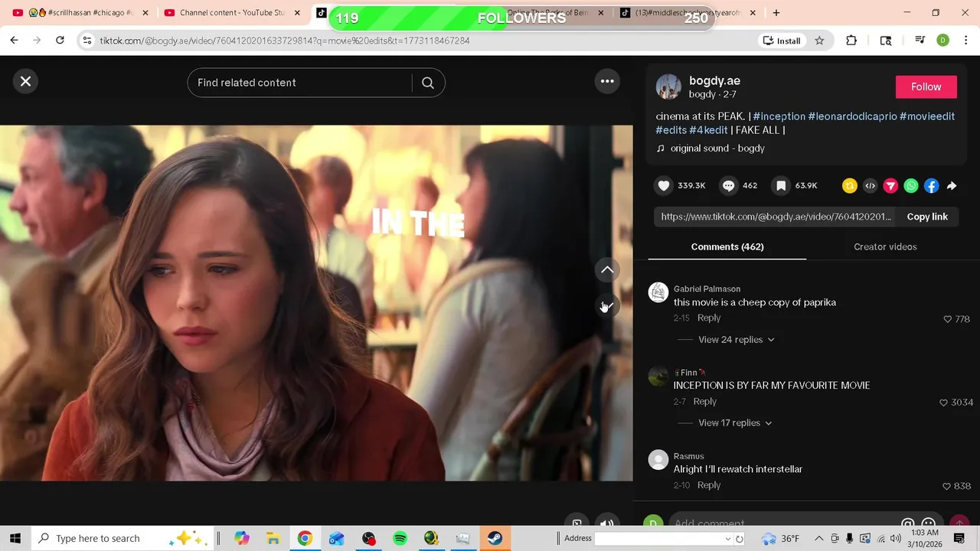The height and width of the screenshot is (551, 980).
Task: Reply to Rasmus's comment
Action: 709,484
